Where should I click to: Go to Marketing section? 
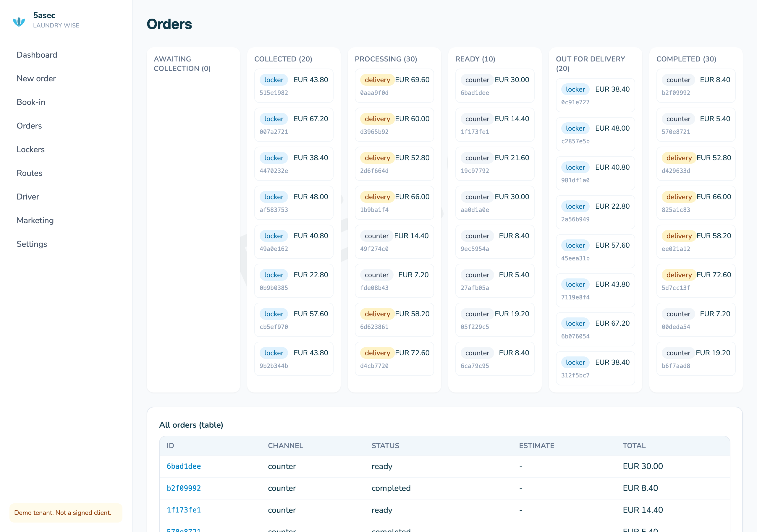pos(35,220)
